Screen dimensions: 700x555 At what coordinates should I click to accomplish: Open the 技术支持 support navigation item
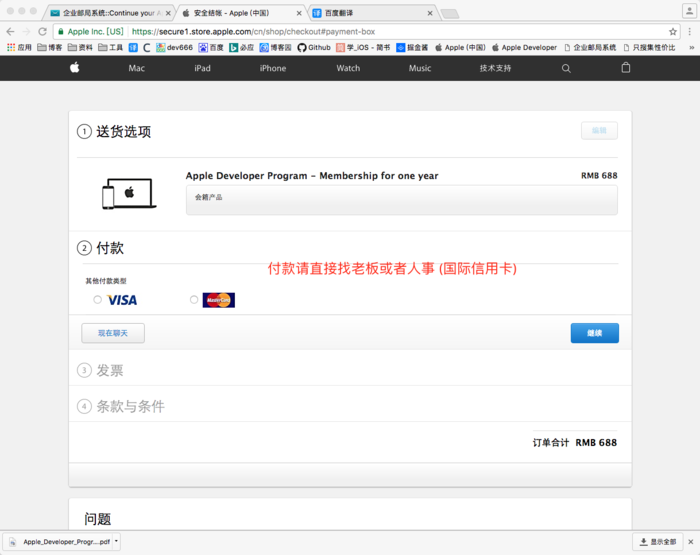(x=496, y=68)
